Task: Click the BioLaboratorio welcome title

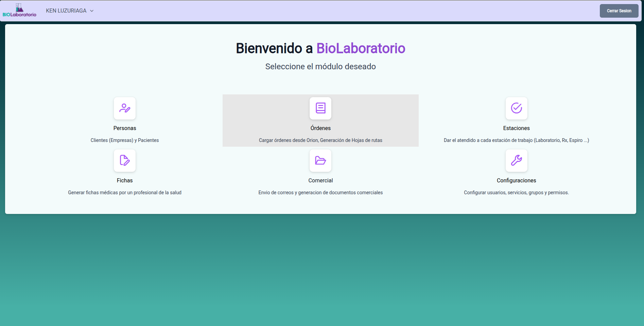Action: coord(320,48)
